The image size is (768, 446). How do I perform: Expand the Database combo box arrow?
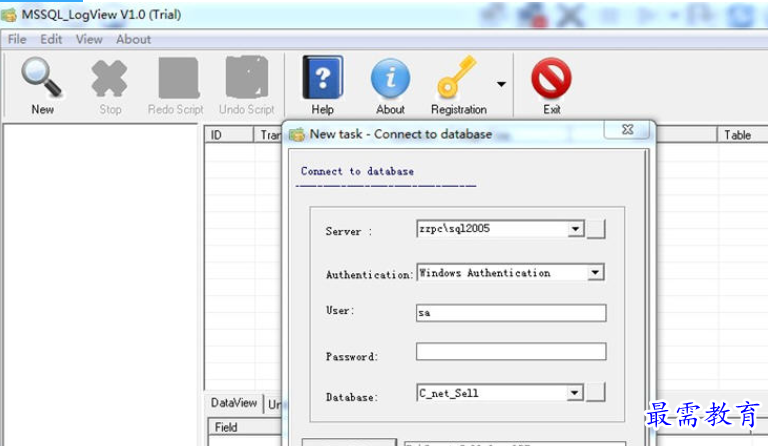(x=575, y=393)
